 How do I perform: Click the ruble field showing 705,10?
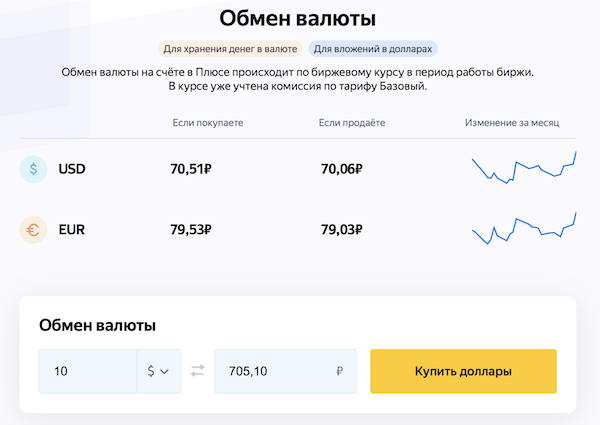pos(285,371)
